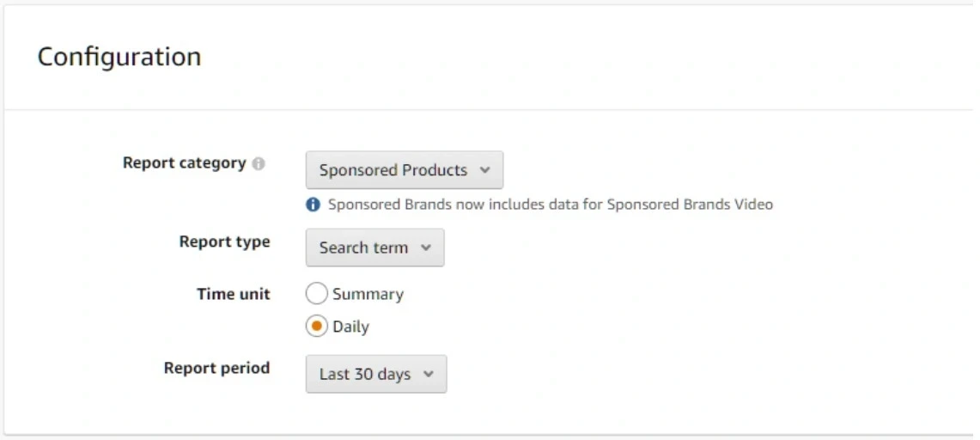The width and height of the screenshot is (980, 440).
Task: Click the chevron arrow on Sponsored Products
Action: (484, 170)
